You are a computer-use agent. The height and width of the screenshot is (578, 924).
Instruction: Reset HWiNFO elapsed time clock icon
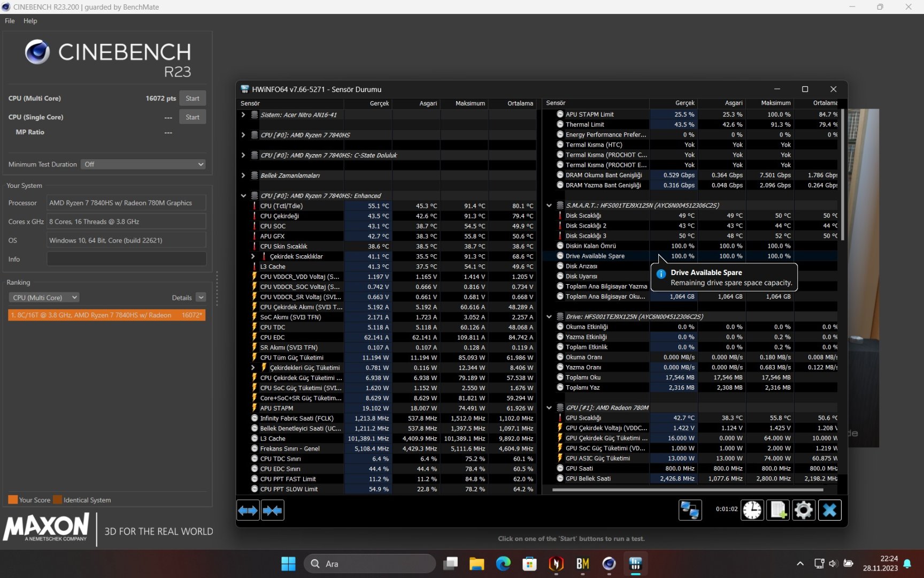tap(752, 510)
